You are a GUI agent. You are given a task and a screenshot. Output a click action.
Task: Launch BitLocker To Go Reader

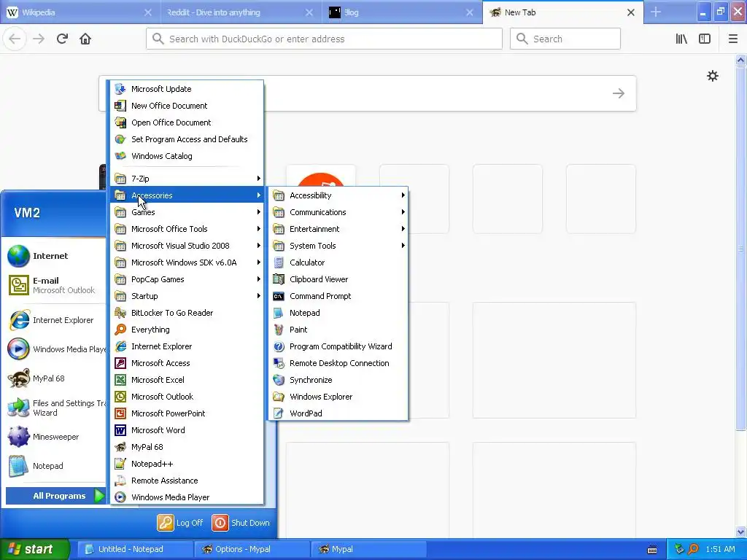tap(187, 313)
